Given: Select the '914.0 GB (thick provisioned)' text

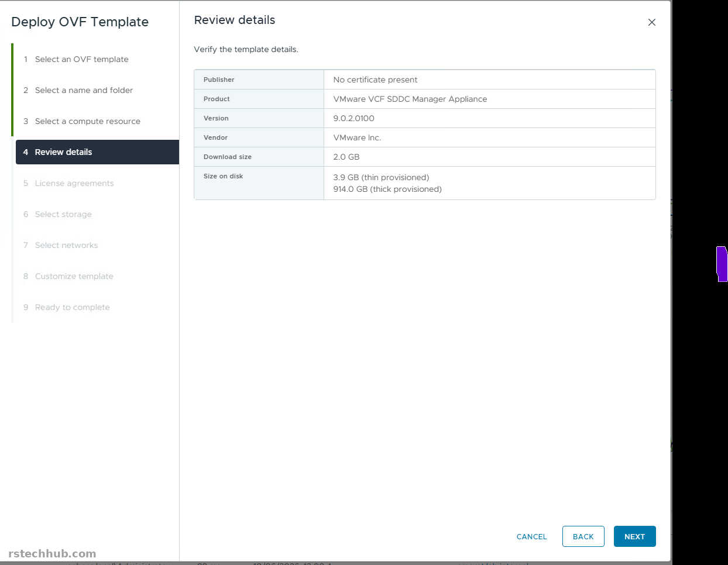Looking at the screenshot, I should coord(387,189).
